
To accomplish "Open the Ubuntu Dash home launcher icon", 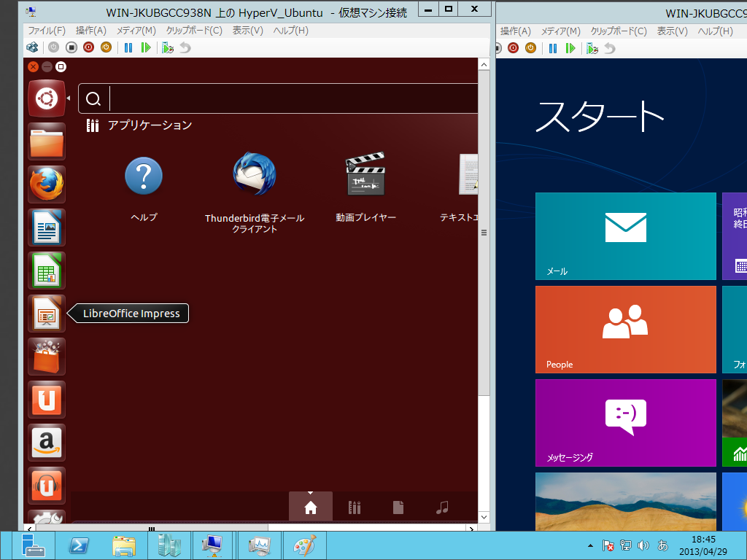I will tap(47, 98).
